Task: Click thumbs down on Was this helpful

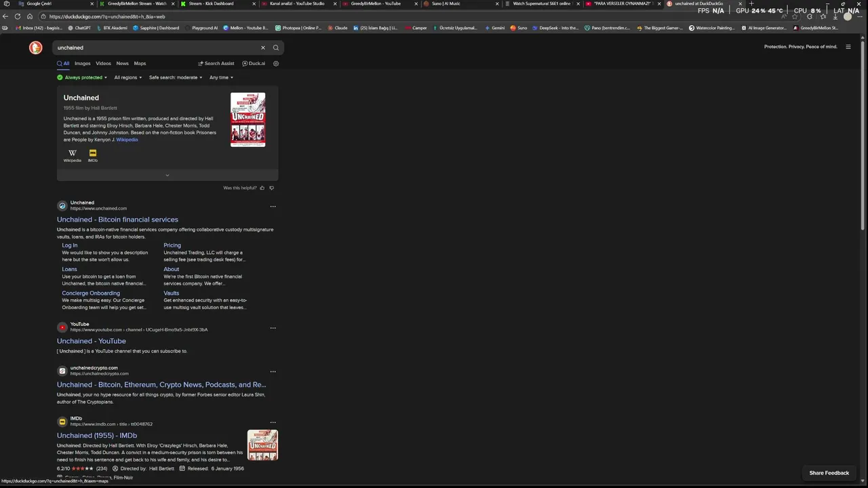Action: [x=271, y=188]
